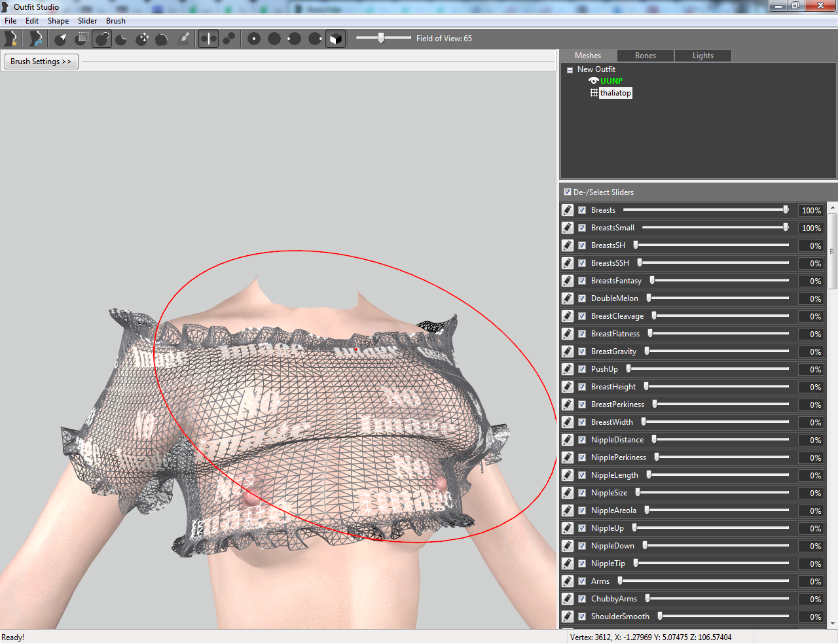Click the BreastWidth percentage value field

click(x=811, y=422)
